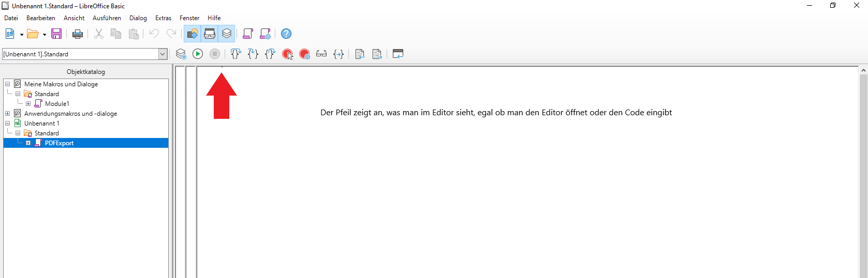Open the New document dropdown arrow

click(21, 35)
